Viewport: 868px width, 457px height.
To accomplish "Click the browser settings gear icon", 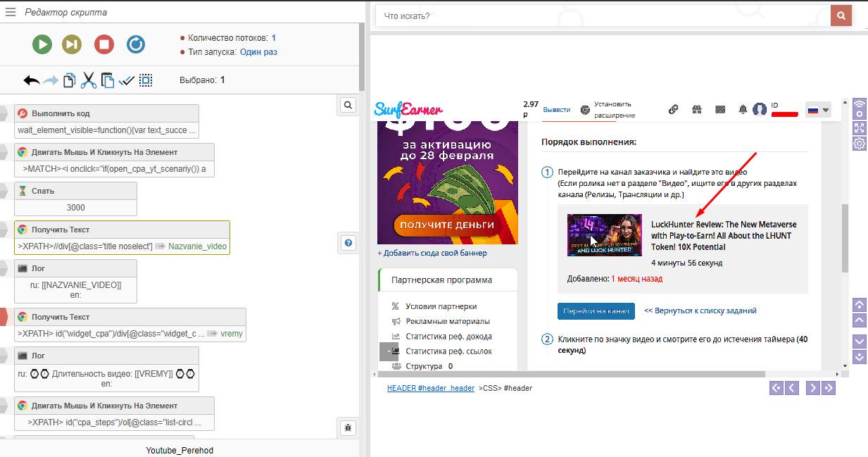I will pyautogui.click(x=859, y=144).
